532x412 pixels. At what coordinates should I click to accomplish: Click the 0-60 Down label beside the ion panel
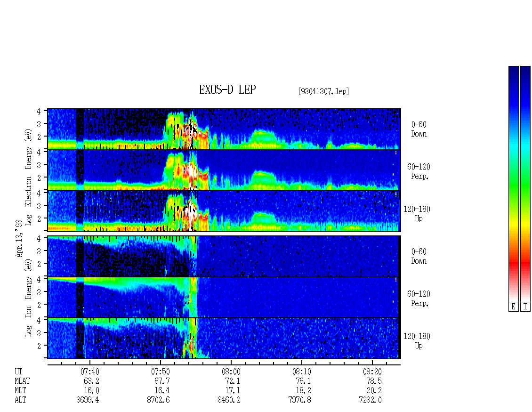click(x=419, y=256)
